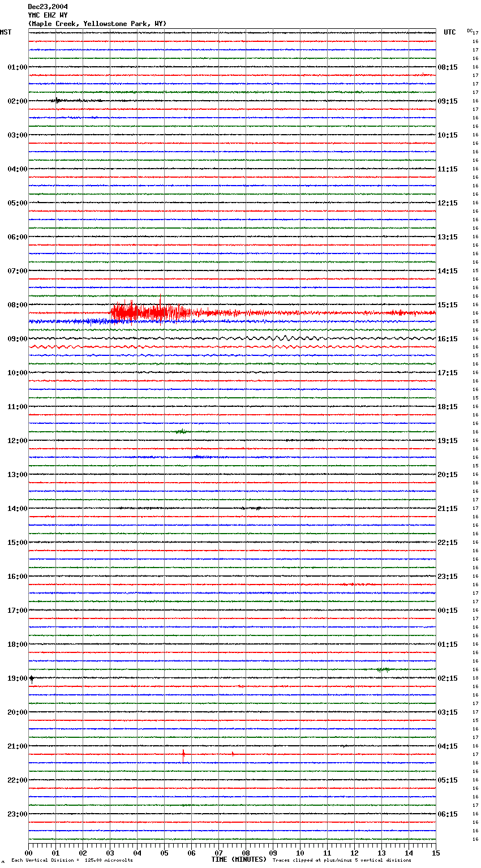Click the "04:00" MST time label
Screen dimensions: 481x868
[18, 169]
